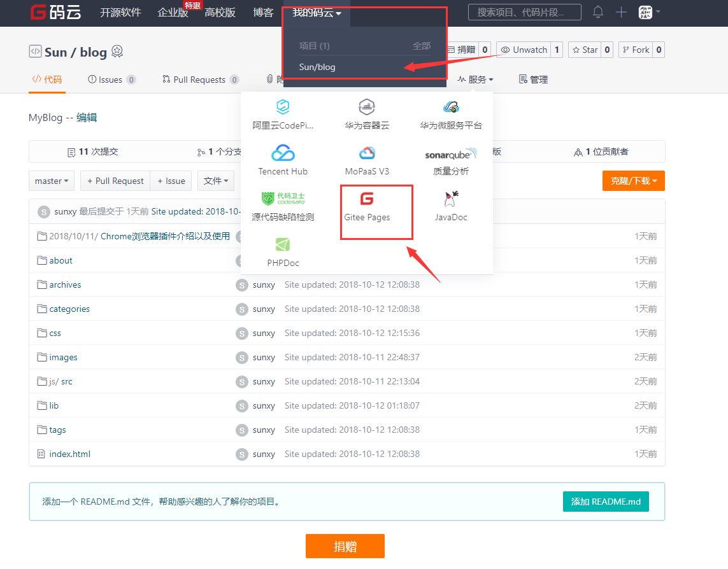Image resolution: width=728 pixels, height=569 pixels.
Task: Click the code icon before Sun / blog
Action: (35, 51)
